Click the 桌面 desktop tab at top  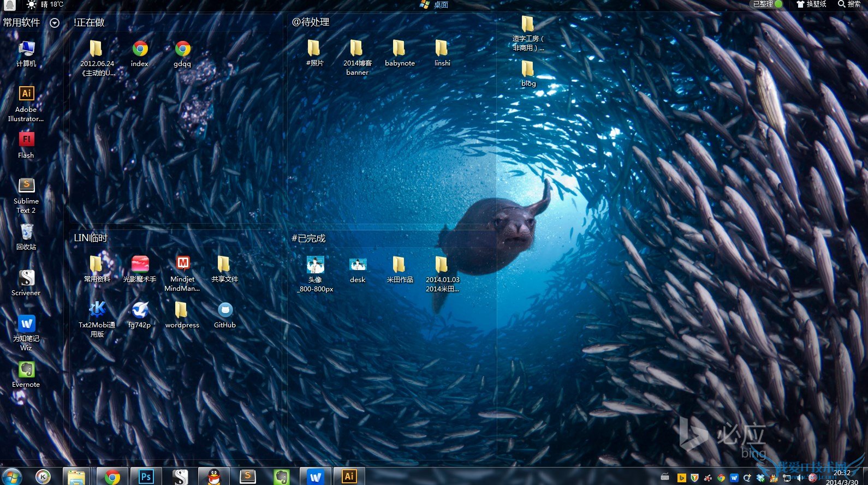(x=435, y=5)
